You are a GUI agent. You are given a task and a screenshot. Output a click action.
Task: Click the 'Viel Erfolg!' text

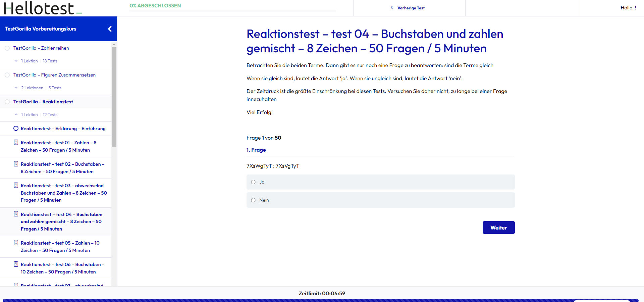(x=260, y=112)
